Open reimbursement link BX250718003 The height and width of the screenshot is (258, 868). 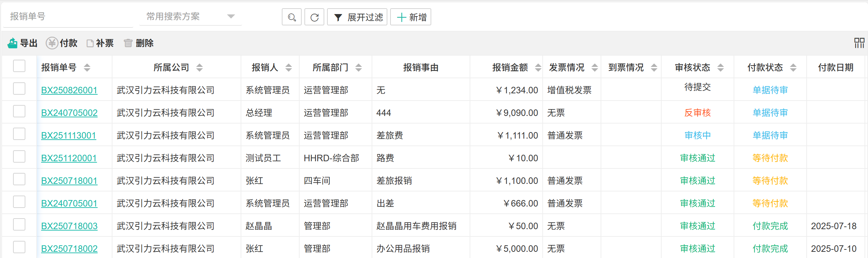coord(69,226)
